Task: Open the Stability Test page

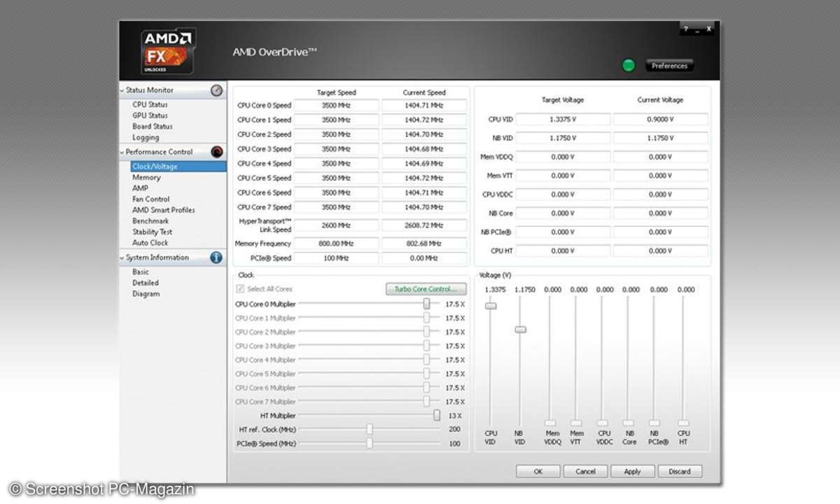Action: coord(152,232)
